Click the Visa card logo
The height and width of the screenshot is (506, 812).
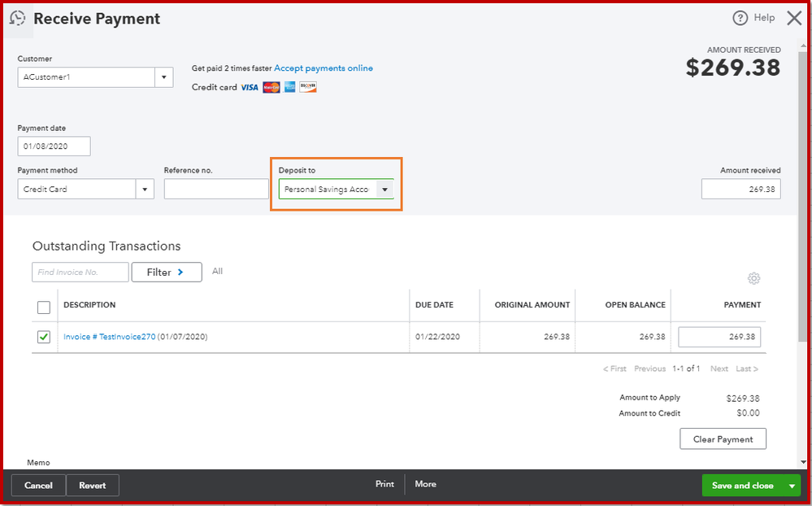click(x=249, y=87)
